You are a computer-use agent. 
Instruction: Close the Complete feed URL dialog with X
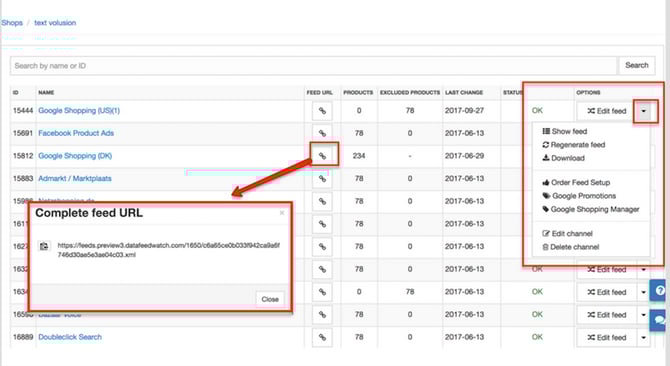point(282,213)
